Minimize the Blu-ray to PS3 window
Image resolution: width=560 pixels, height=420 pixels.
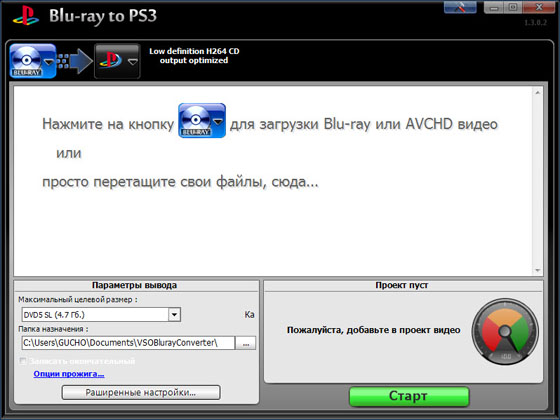[x=494, y=7]
